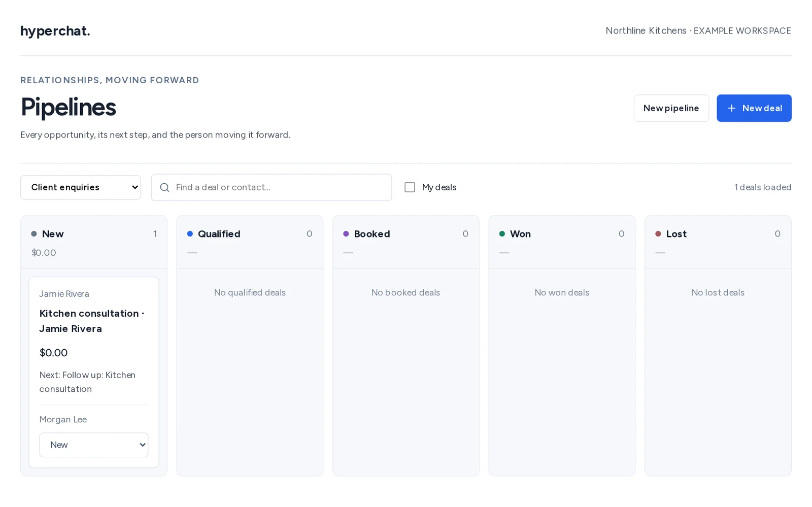The height and width of the screenshot is (507, 812).
Task: Select the Booked column header
Action: click(372, 234)
